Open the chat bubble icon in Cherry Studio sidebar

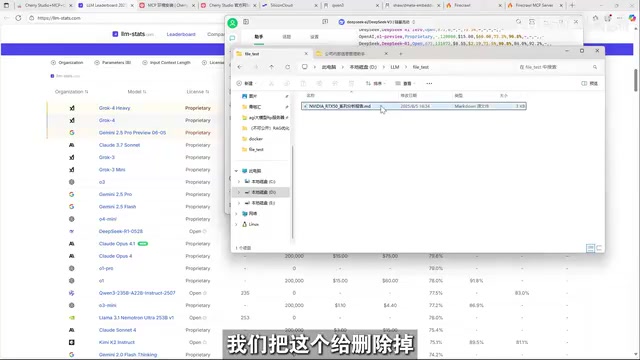click(232, 38)
